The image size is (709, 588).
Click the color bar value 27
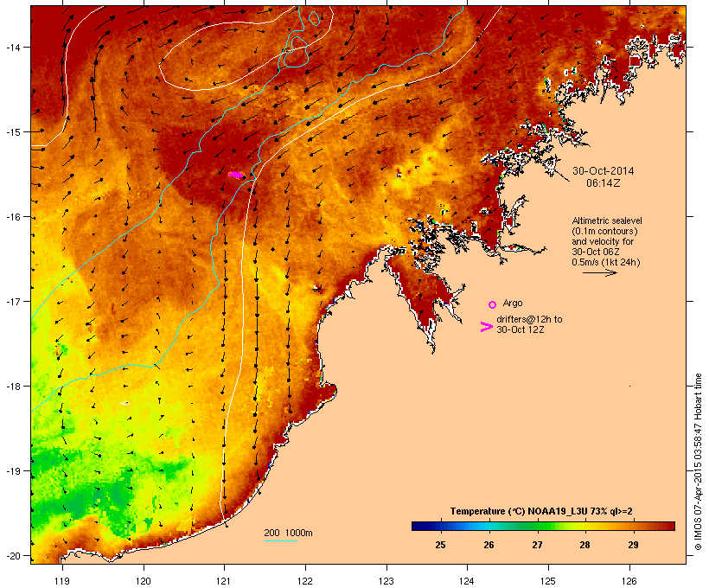point(537,545)
